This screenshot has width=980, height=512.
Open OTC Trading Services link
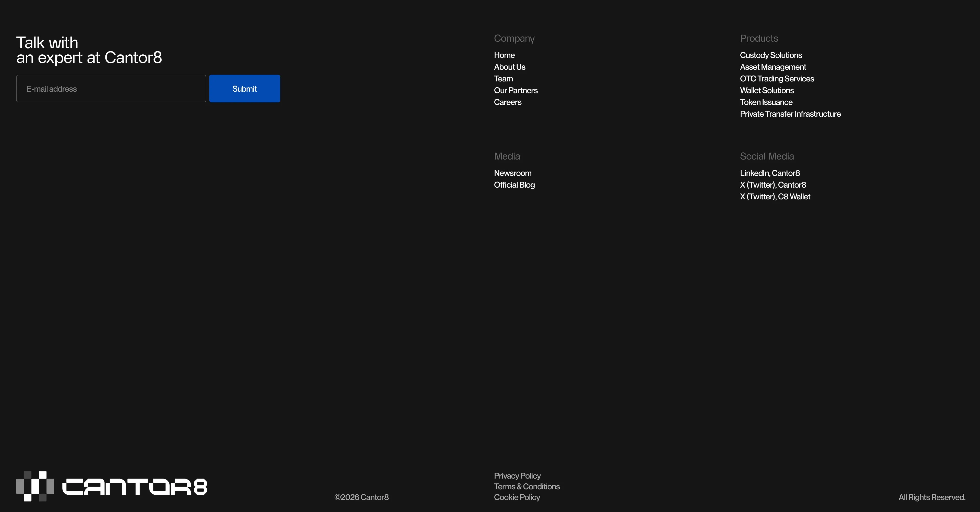(x=777, y=79)
